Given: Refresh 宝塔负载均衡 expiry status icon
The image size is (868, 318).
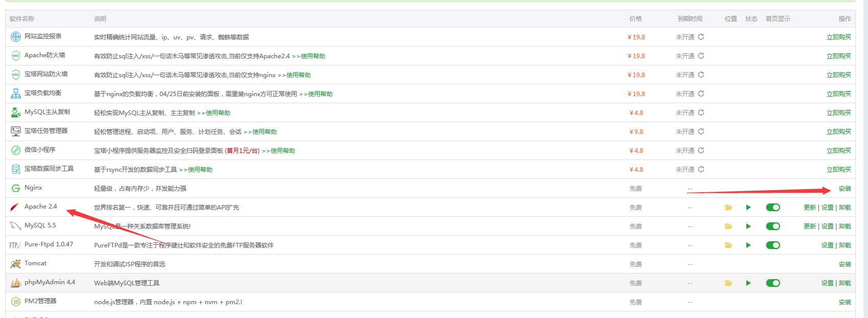Looking at the screenshot, I should (701, 94).
